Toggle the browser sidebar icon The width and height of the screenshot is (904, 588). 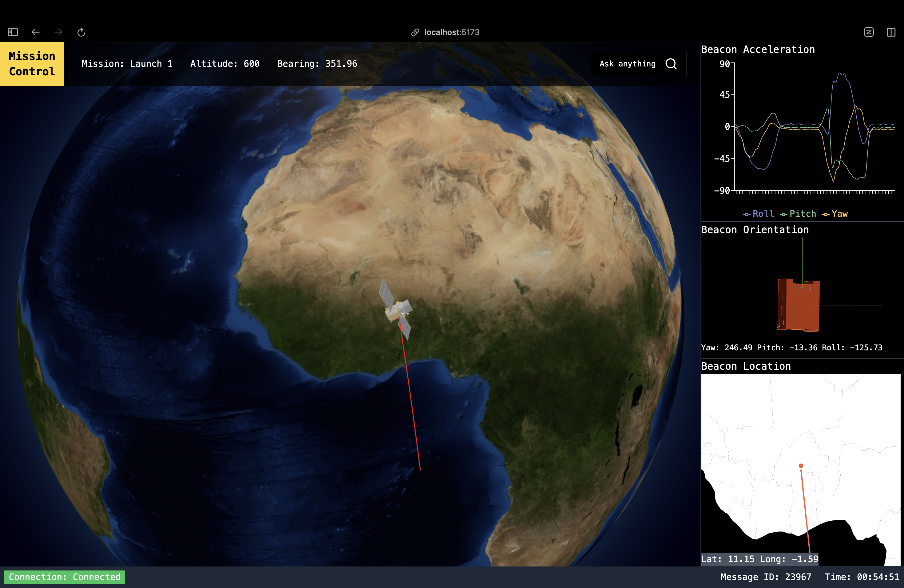13,32
